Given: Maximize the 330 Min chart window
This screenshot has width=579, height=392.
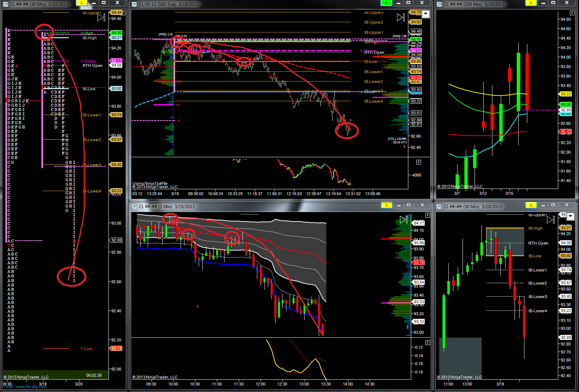Looking at the screenshot, I should pyautogui.click(x=553, y=3).
